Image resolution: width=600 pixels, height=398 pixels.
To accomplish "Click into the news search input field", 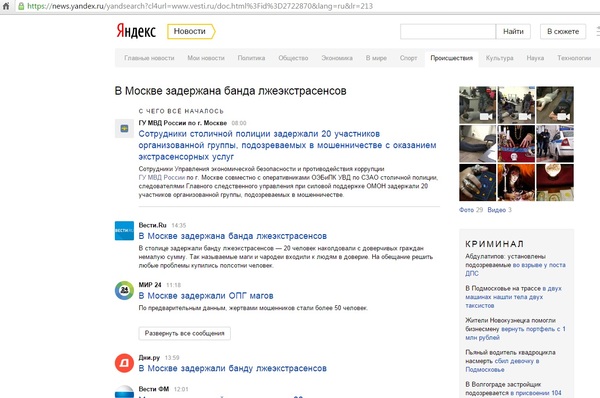I will [448, 31].
